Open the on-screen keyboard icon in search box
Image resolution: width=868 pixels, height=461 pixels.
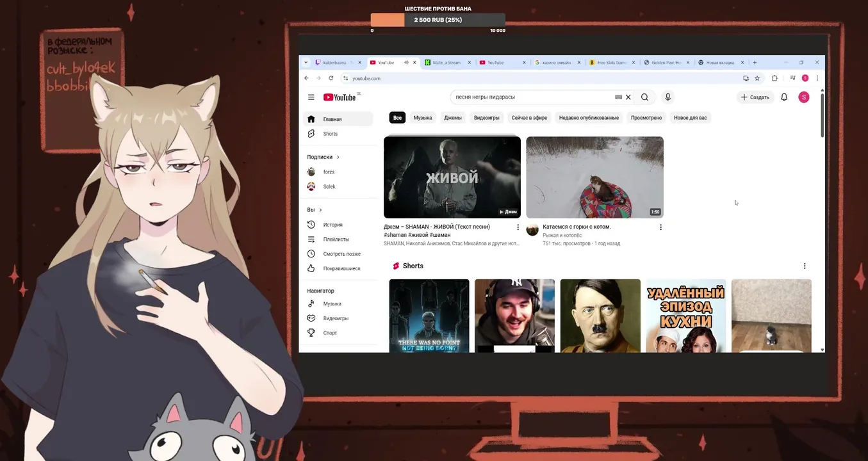pos(618,97)
